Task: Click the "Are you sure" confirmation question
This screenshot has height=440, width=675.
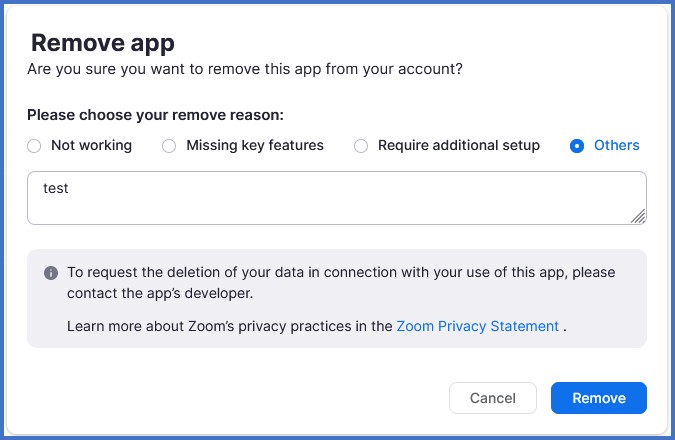Action: click(245, 69)
